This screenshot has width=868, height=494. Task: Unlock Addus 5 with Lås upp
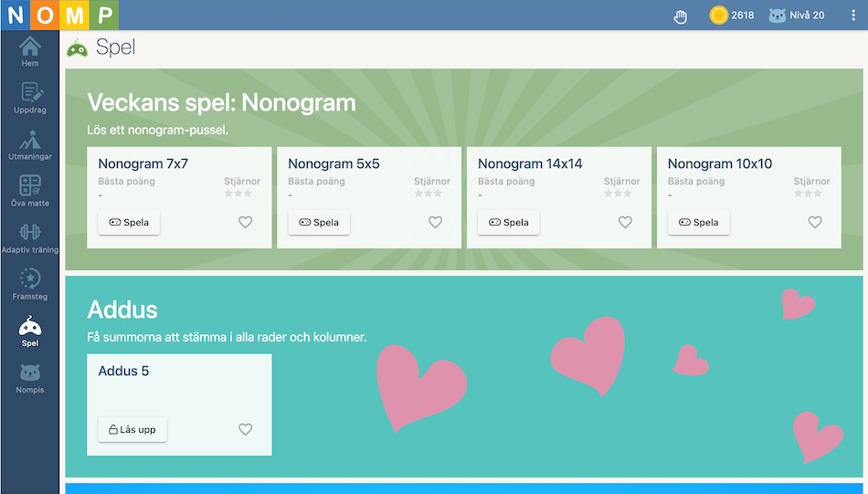tap(132, 429)
